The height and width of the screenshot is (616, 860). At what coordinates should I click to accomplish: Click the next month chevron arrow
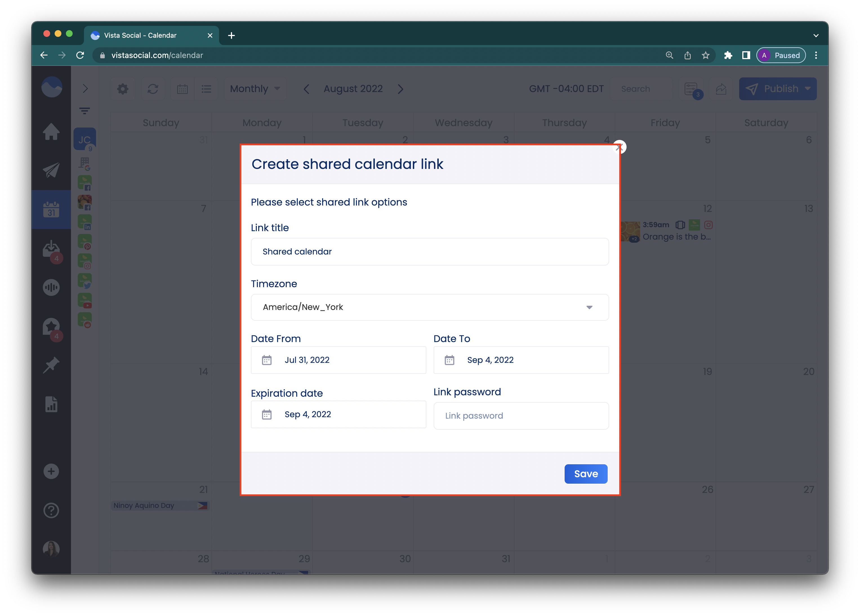point(401,89)
